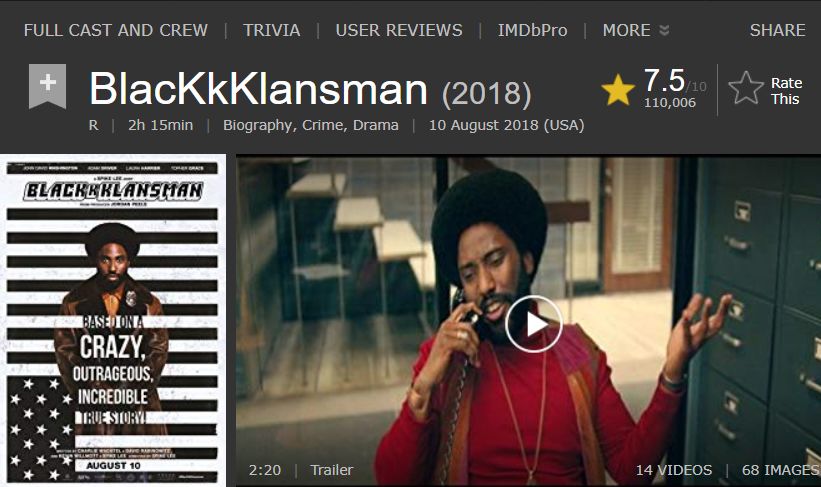
Task: Play the trailer with the center play button
Action: (x=534, y=324)
